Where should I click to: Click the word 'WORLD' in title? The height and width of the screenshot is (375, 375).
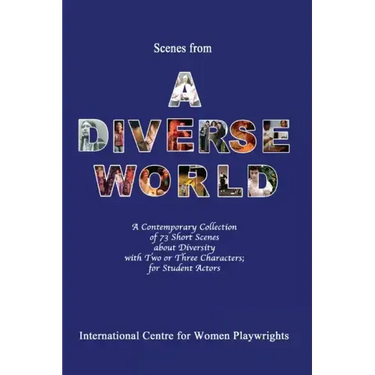185,181
